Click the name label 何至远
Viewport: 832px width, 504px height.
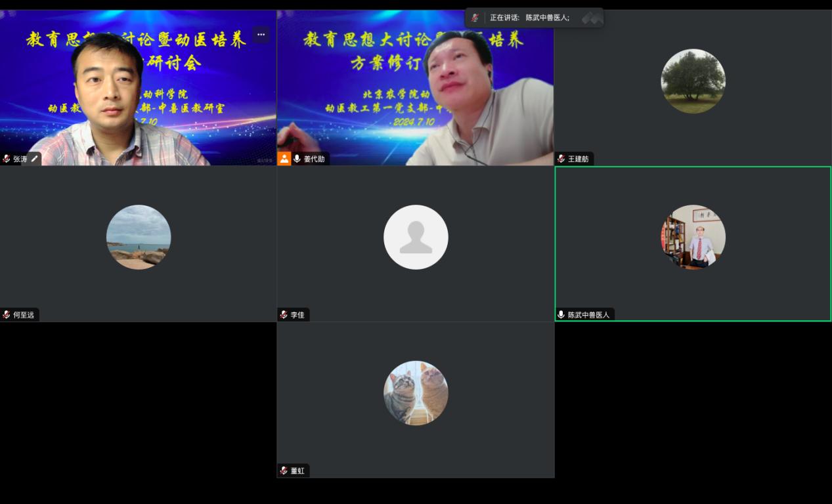pos(24,315)
